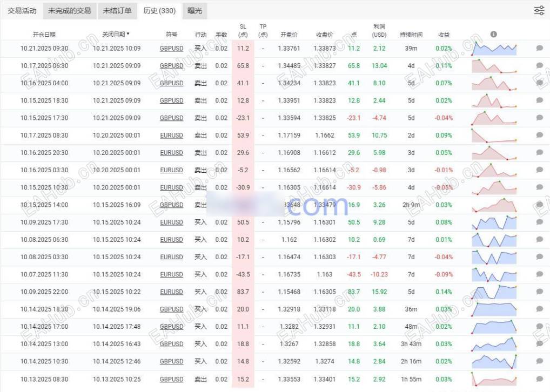The height and width of the screenshot is (392, 550).
Task: Sort by 收盘价 column header
Action: pyautogui.click(x=325, y=35)
